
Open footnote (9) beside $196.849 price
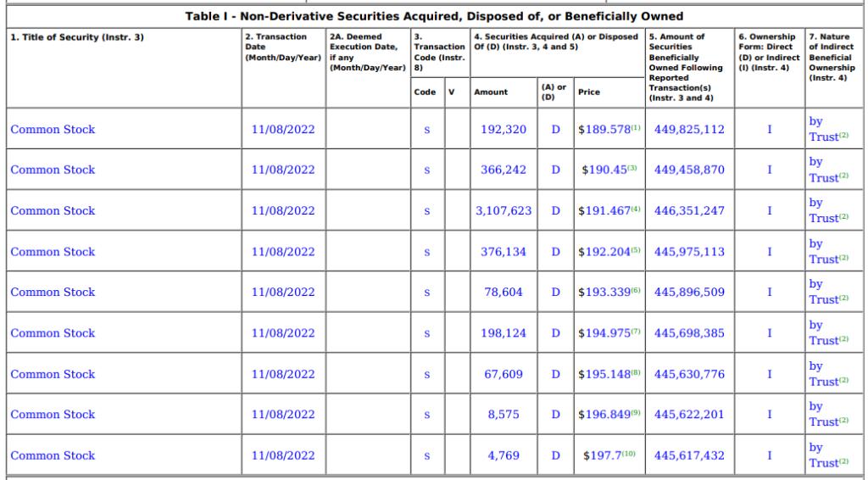[x=636, y=412]
